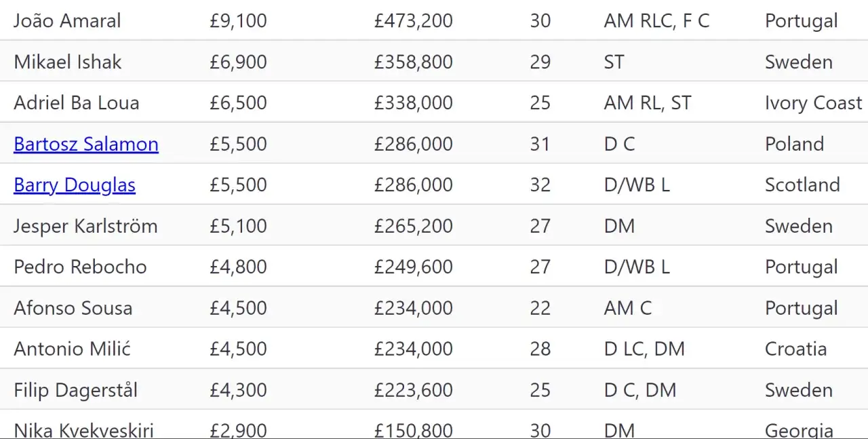The image size is (868, 439).
Task: Click the £358,800 yearly wage value
Action: point(413,62)
